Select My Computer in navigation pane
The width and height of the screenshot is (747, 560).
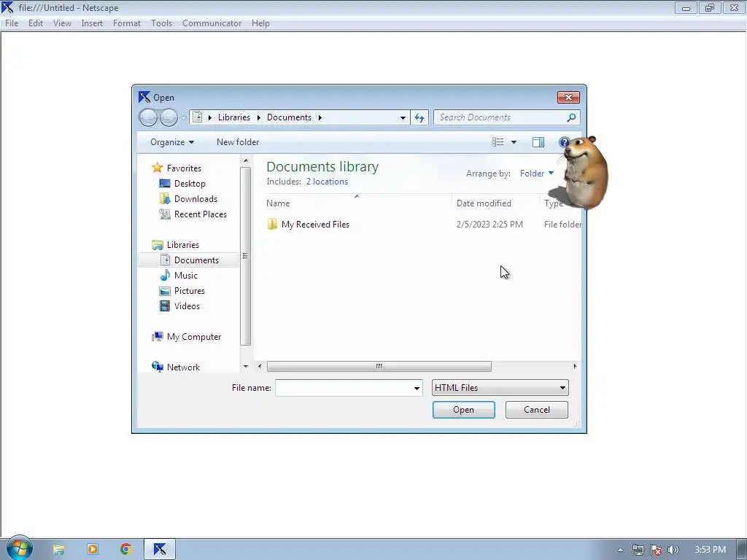click(193, 337)
